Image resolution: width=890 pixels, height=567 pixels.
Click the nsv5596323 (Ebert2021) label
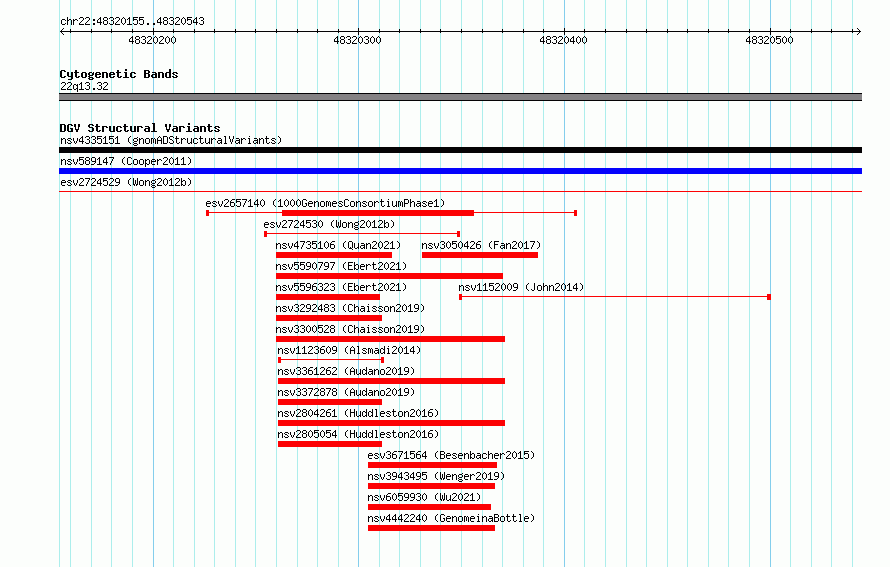(341, 287)
